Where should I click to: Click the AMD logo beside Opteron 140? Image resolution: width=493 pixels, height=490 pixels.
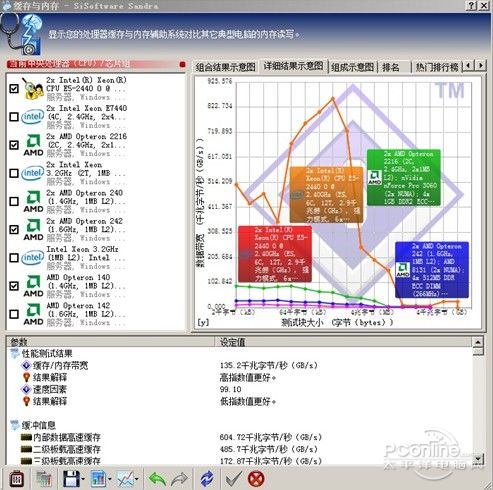33,286
